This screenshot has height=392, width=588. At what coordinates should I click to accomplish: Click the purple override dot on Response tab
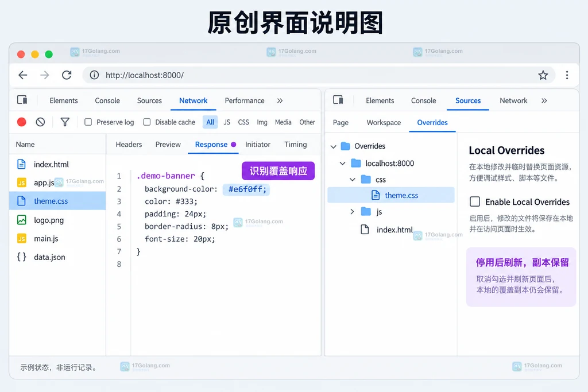coord(233,144)
